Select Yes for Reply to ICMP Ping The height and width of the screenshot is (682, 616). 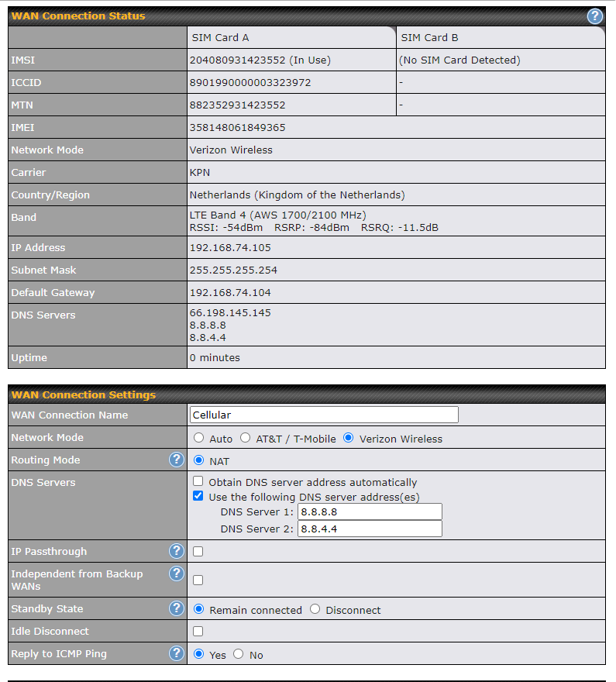tap(198, 654)
